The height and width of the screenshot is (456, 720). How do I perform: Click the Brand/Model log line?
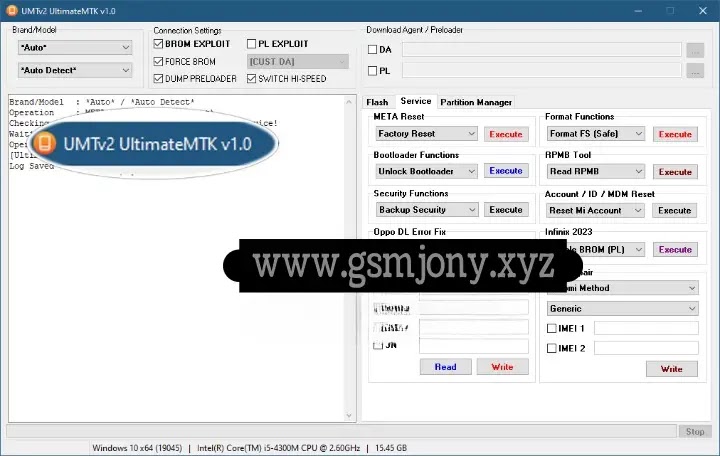click(102, 102)
